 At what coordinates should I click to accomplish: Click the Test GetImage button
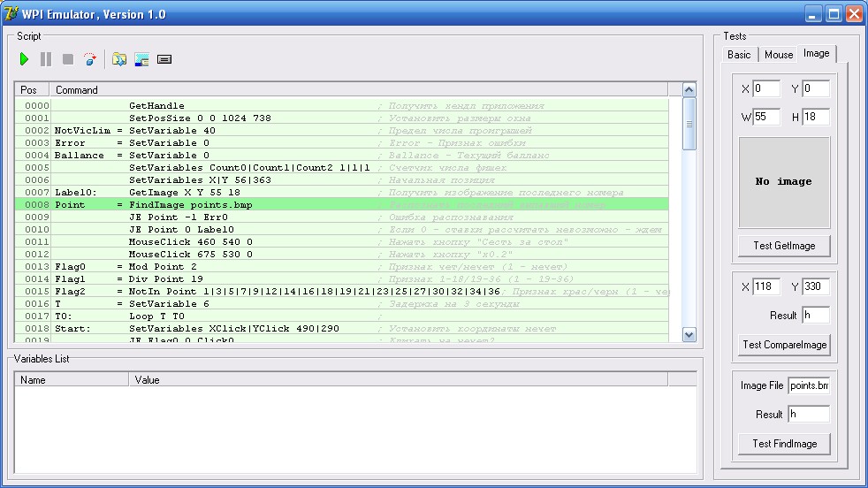[x=784, y=246]
